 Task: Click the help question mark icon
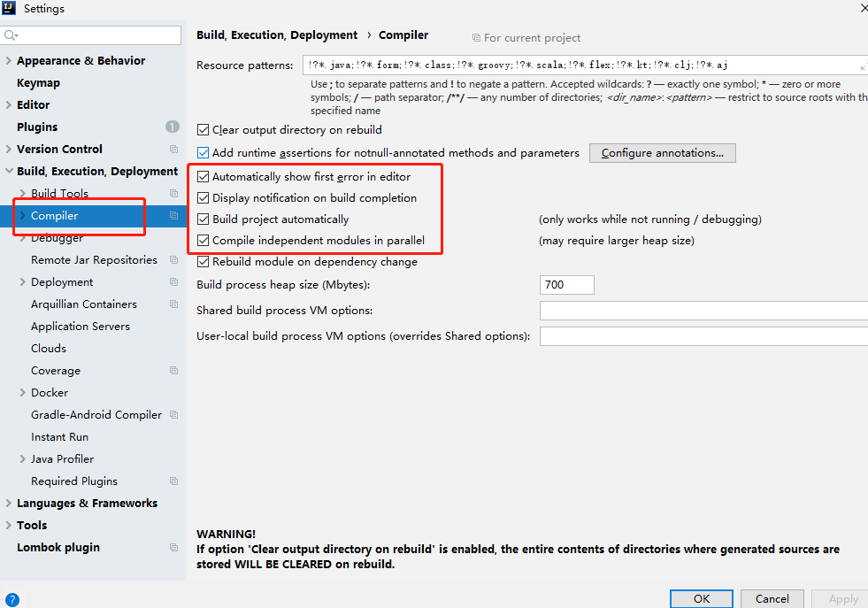(x=12, y=600)
